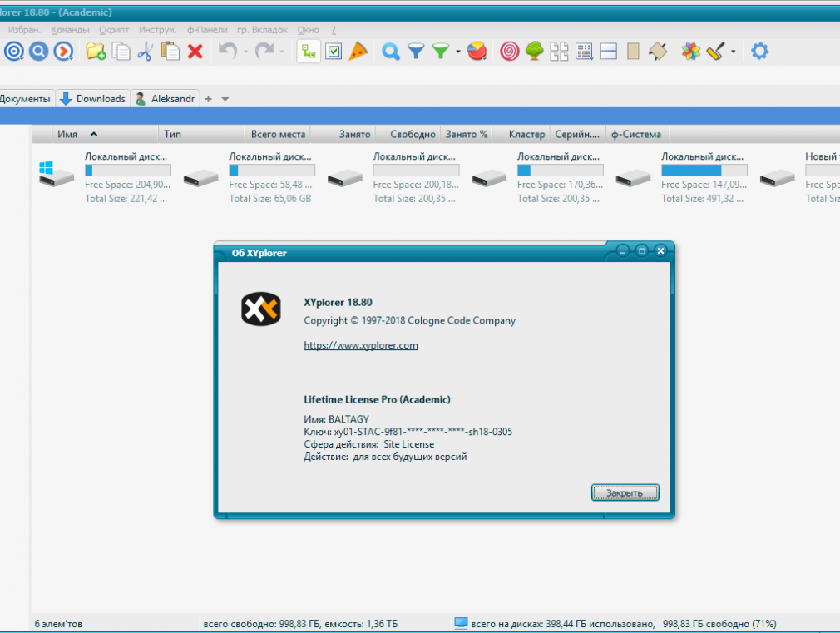Click the Redo arrow icon
Image resolution: width=840 pixels, height=633 pixels.
click(x=264, y=52)
